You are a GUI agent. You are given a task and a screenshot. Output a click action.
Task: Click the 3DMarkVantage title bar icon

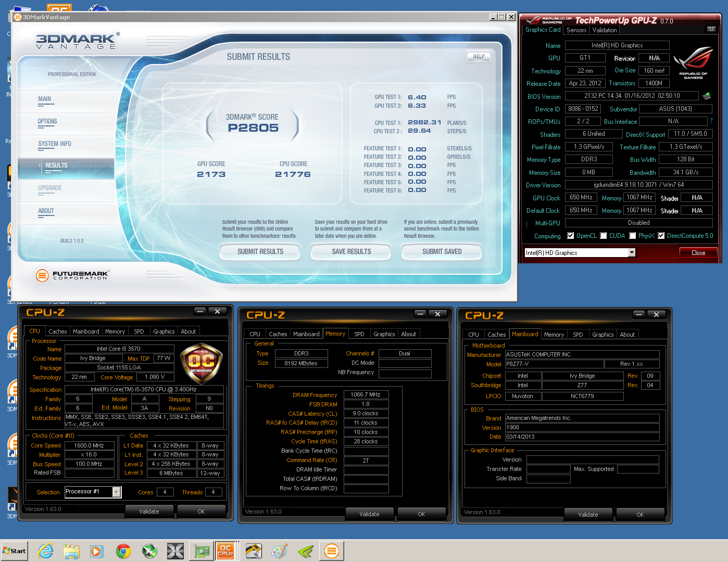(x=17, y=17)
